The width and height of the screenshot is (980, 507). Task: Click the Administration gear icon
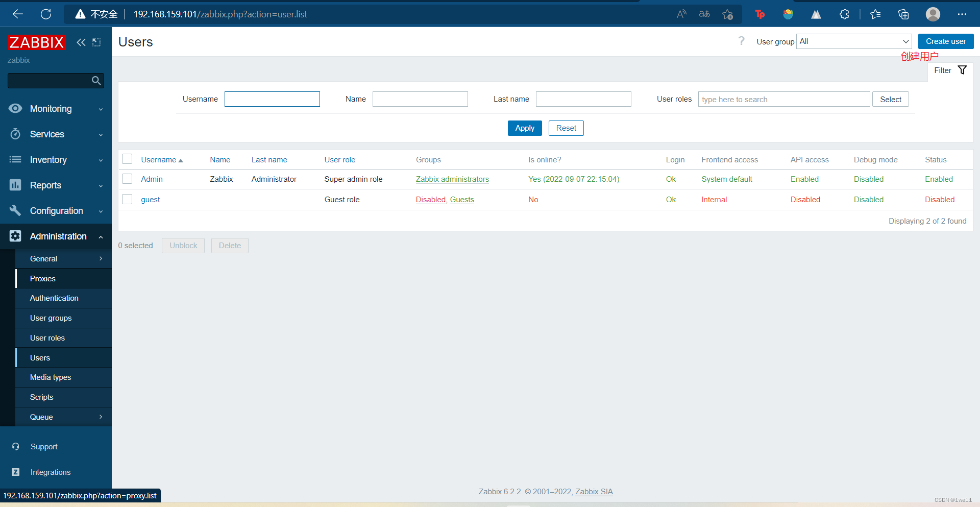[x=15, y=236]
